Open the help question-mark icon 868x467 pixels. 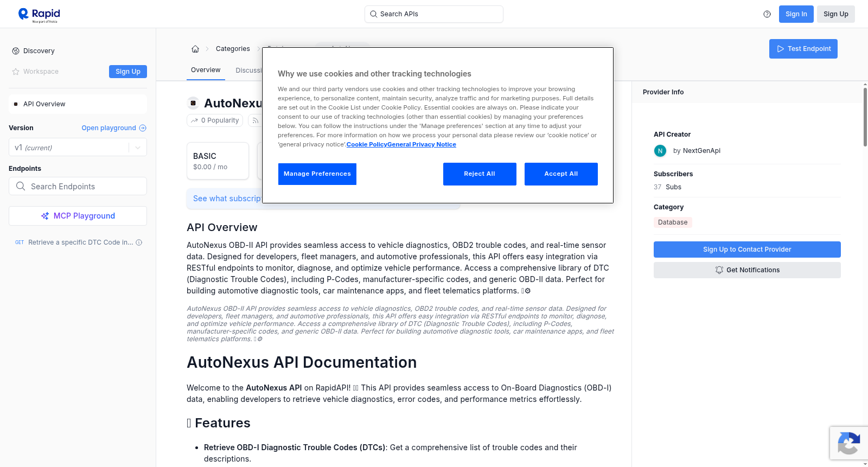(x=767, y=14)
